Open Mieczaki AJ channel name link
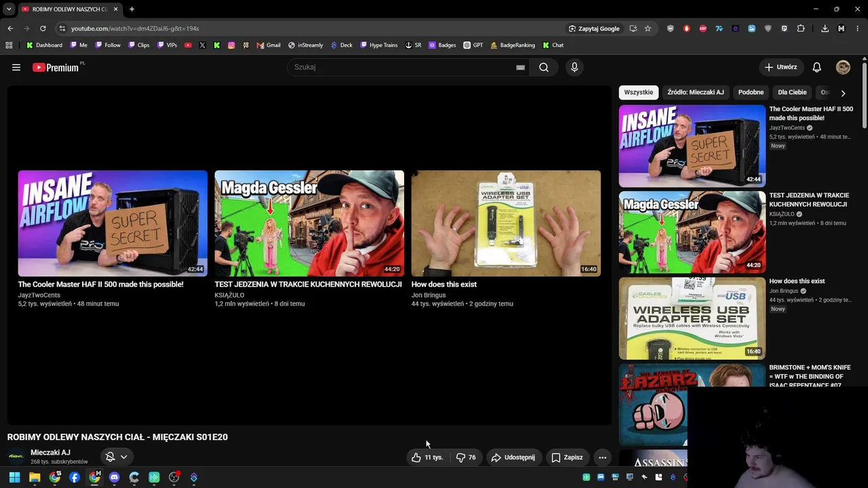 point(50,453)
